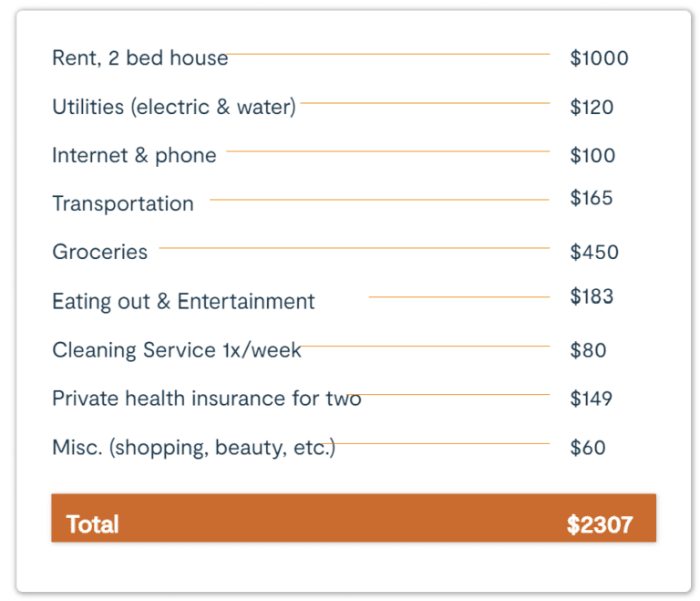The image size is (700, 601).
Task: Click "Cleaning Service 1x/week" label
Action: coord(177,350)
